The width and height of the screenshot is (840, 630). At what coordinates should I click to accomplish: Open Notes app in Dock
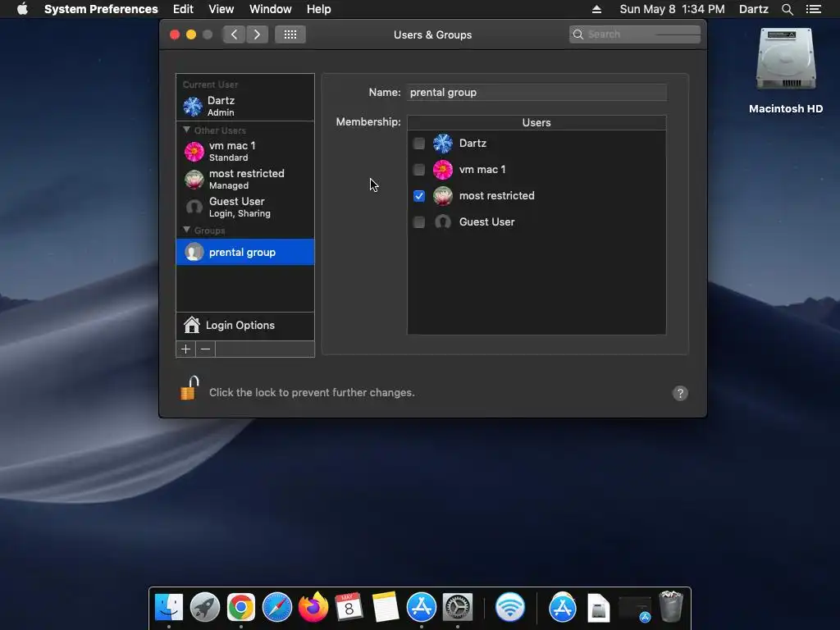(x=386, y=607)
